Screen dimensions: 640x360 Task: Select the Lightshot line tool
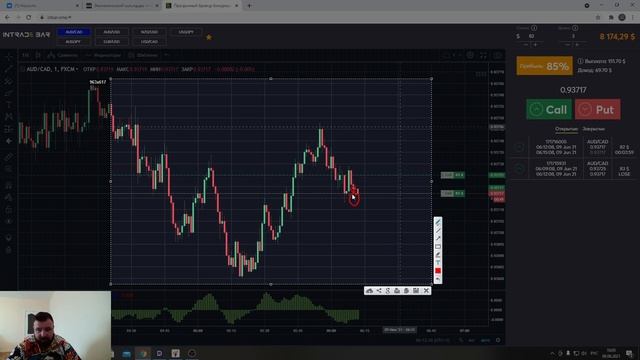pyautogui.click(x=438, y=230)
